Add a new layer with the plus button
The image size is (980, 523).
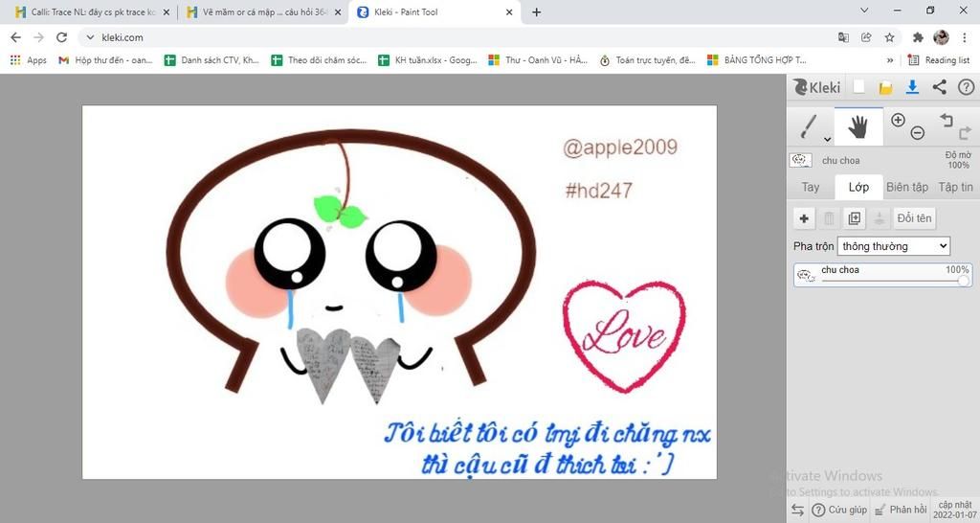pos(804,218)
